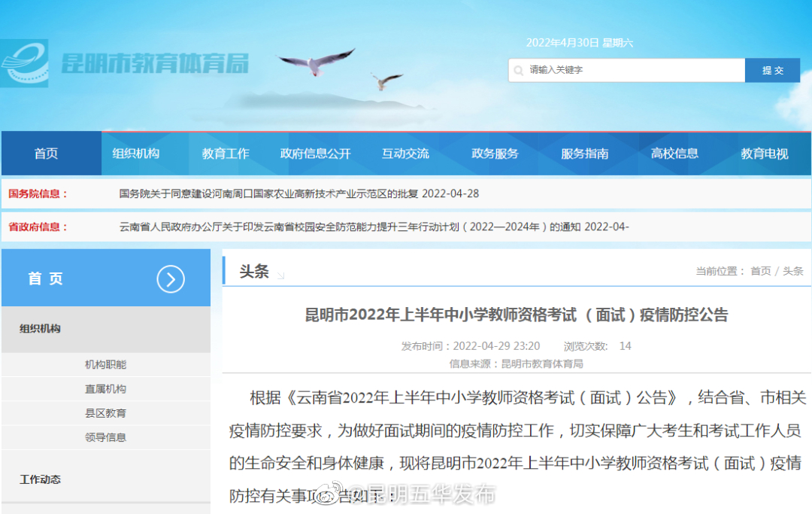Switch to the 教育电视 navigation tab
The width and height of the screenshot is (812, 514).
click(765, 153)
